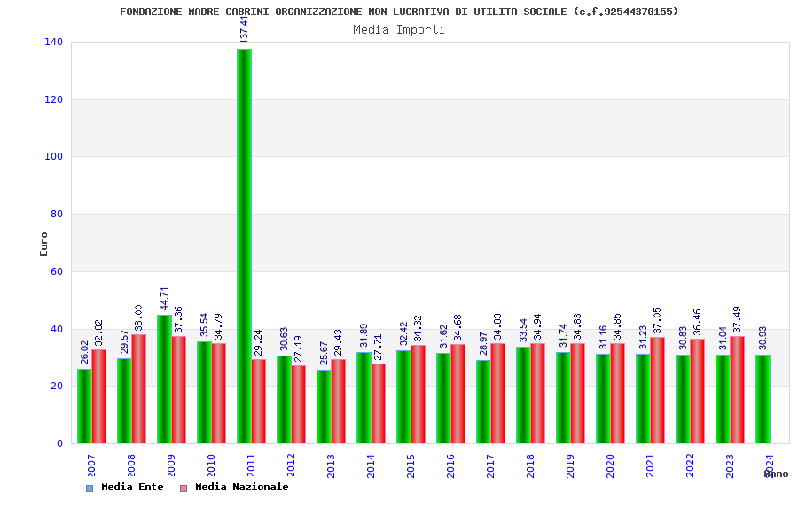
Task: Click the 2012 year axis label
Action: pyautogui.click(x=291, y=465)
